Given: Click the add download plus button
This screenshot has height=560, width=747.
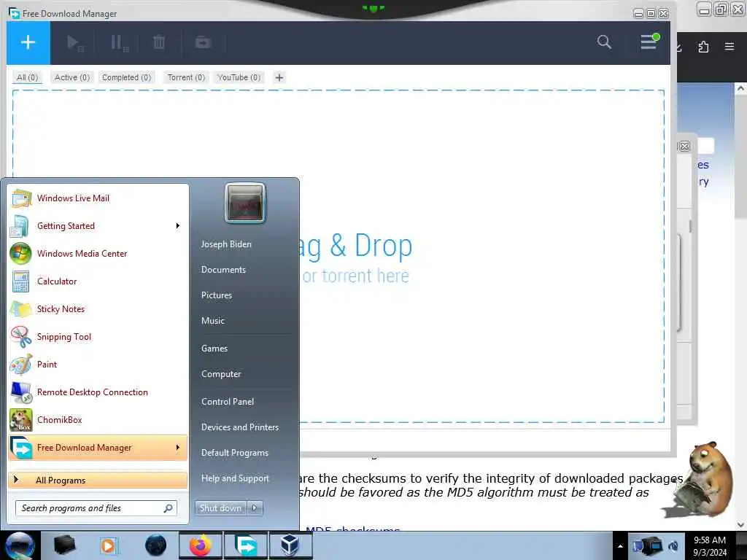Looking at the screenshot, I should tap(28, 42).
